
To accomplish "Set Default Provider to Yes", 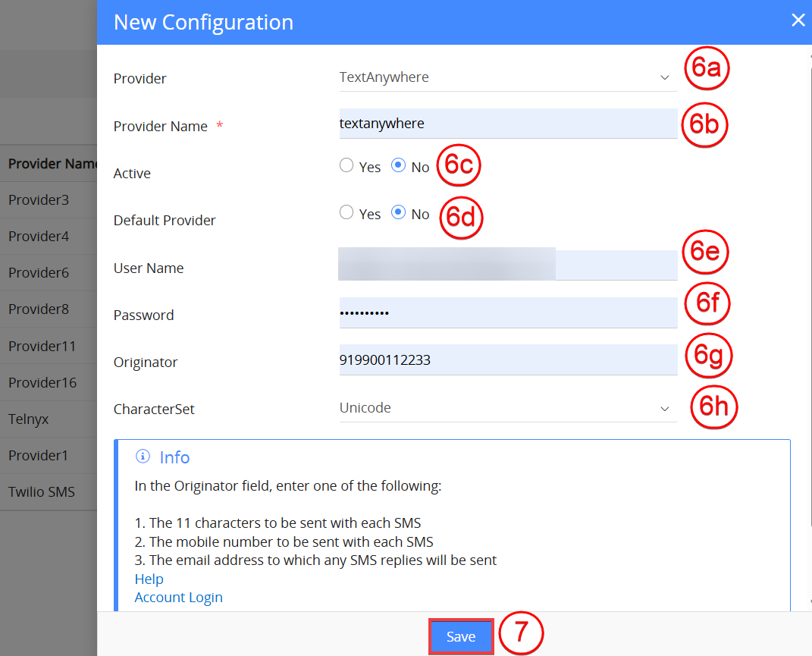I will [x=347, y=213].
